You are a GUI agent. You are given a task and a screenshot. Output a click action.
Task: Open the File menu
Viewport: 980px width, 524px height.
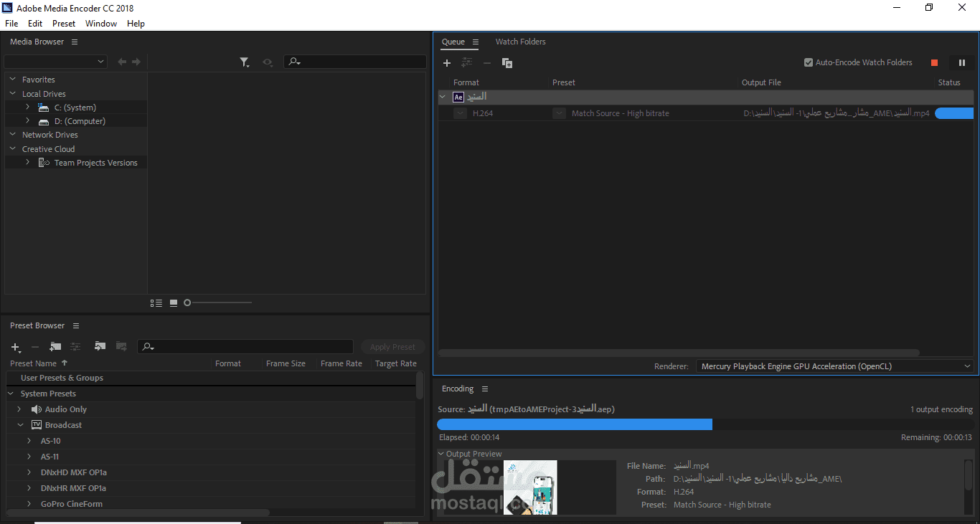pyautogui.click(x=11, y=24)
